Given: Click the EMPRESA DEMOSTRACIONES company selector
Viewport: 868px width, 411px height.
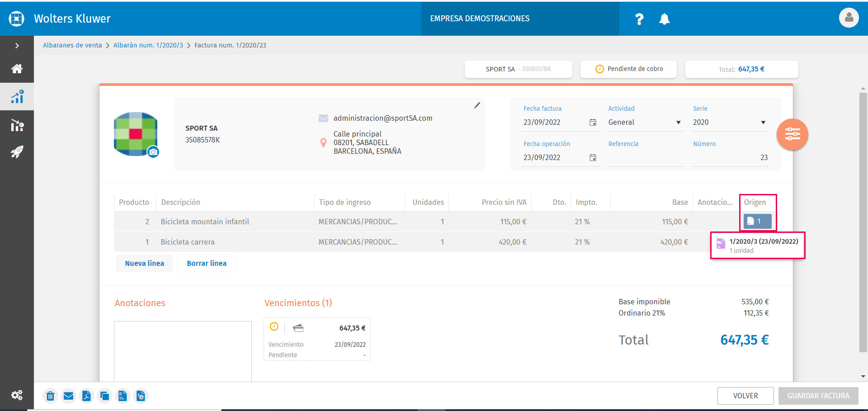Looking at the screenshot, I should click(x=520, y=18).
